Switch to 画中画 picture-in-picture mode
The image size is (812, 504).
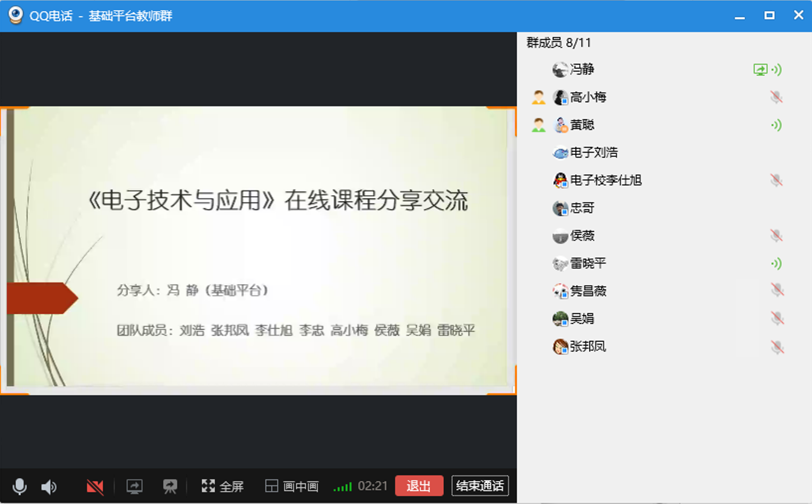pos(292,486)
